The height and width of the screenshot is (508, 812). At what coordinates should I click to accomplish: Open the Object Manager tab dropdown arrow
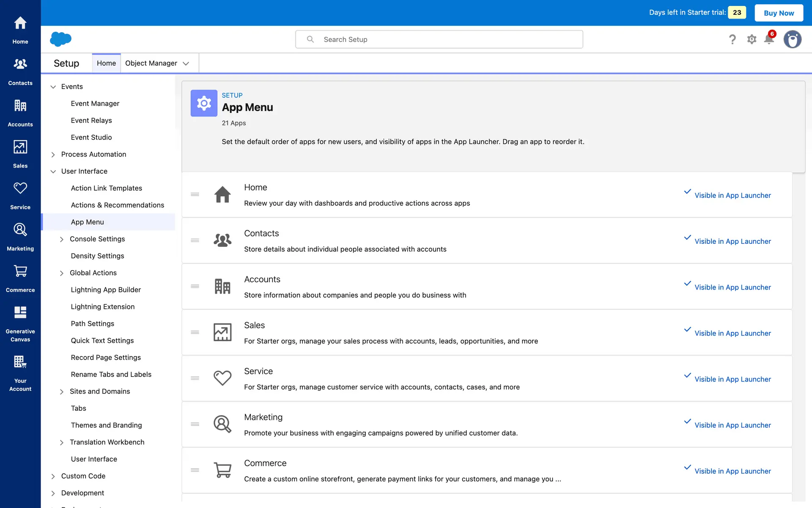[x=186, y=63]
